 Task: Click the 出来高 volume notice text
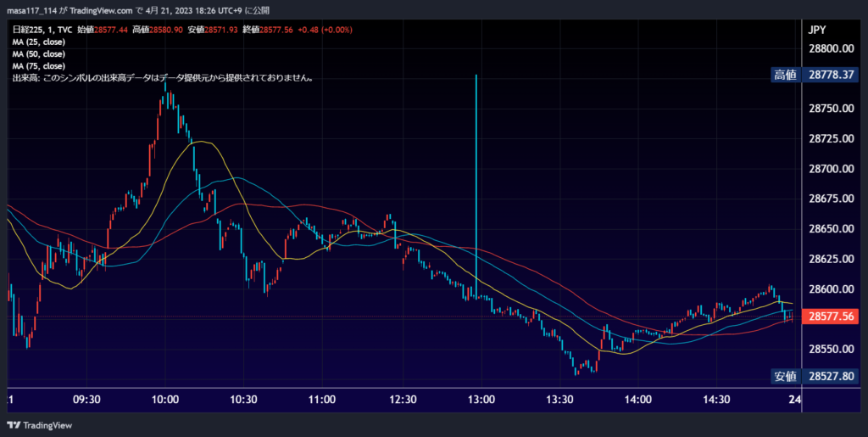point(164,78)
